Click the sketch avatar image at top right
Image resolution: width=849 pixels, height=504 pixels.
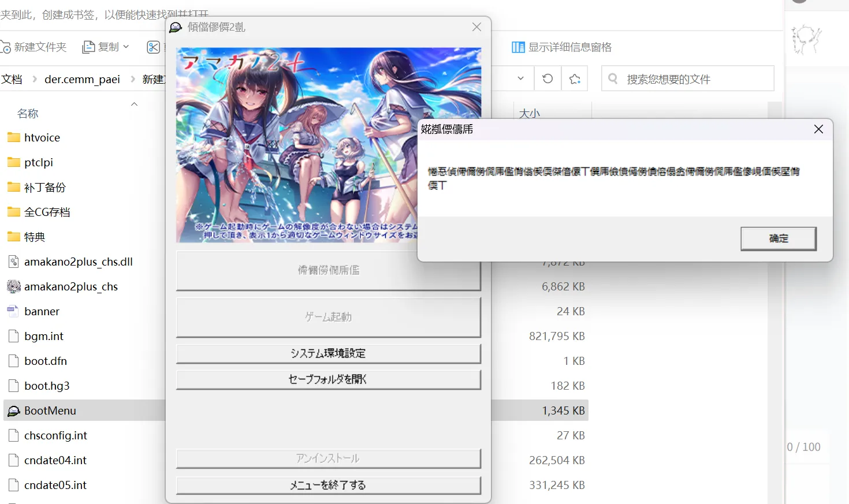coord(806,39)
